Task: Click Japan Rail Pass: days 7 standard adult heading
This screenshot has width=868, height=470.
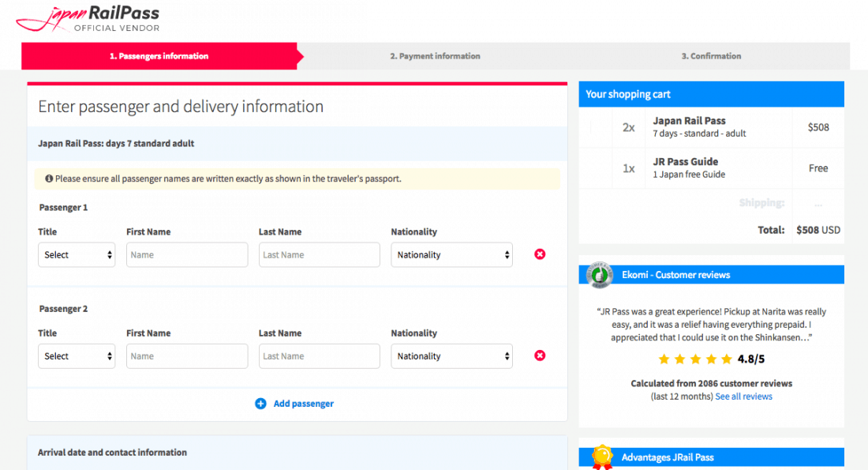Action: [116, 144]
